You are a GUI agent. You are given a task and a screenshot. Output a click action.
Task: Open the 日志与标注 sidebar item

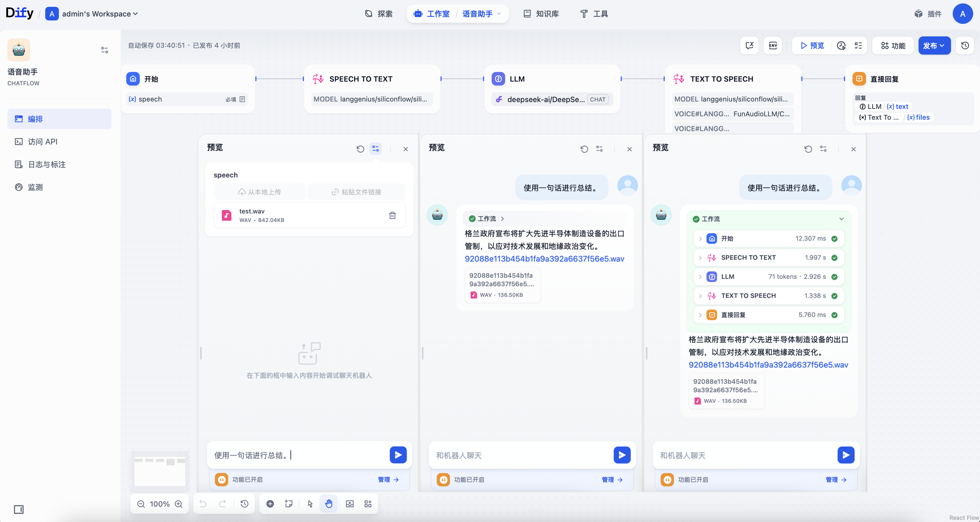coord(47,164)
